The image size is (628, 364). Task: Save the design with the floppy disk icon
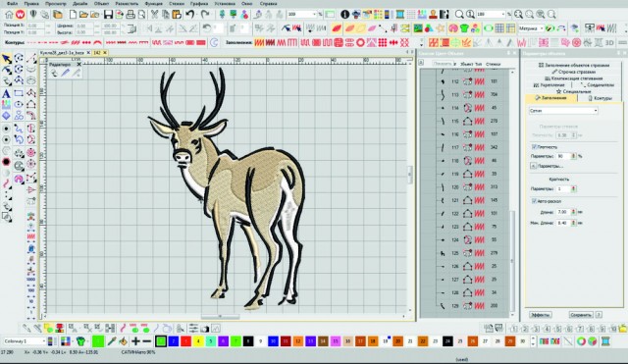(x=108, y=15)
